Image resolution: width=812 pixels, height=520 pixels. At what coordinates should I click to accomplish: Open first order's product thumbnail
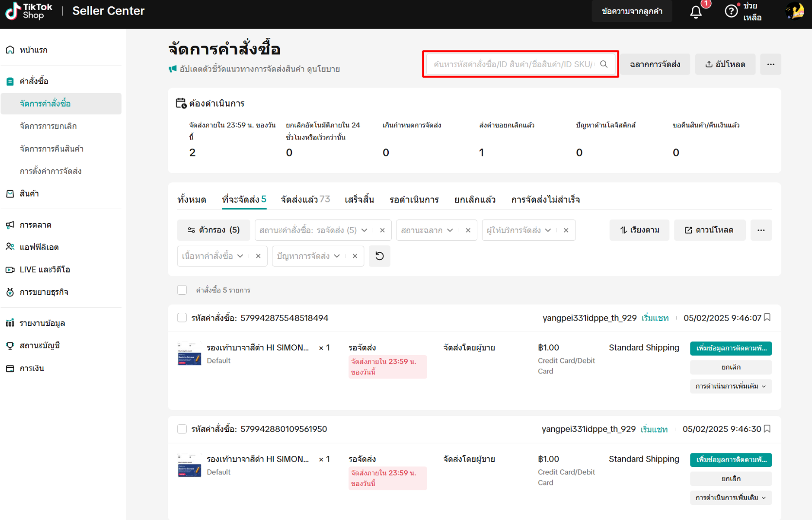pyautogui.click(x=189, y=354)
